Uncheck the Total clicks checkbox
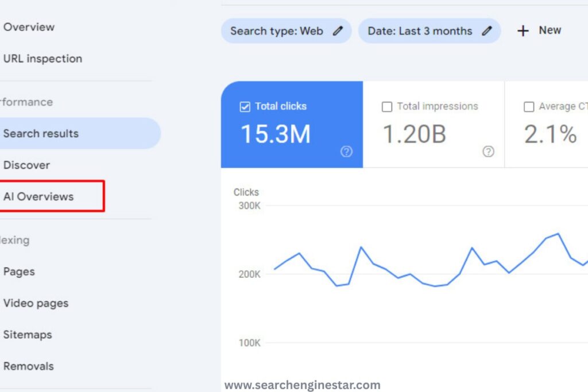 pyautogui.click(x=244, y=106)
